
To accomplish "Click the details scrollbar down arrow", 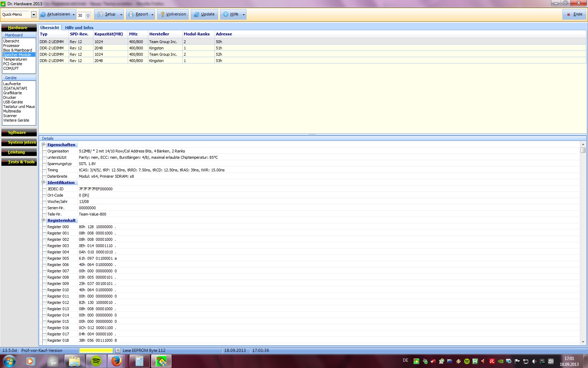I will (583, 342).
